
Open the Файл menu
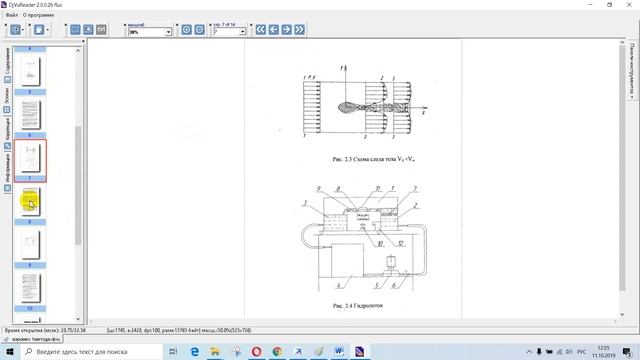point(11,15)
